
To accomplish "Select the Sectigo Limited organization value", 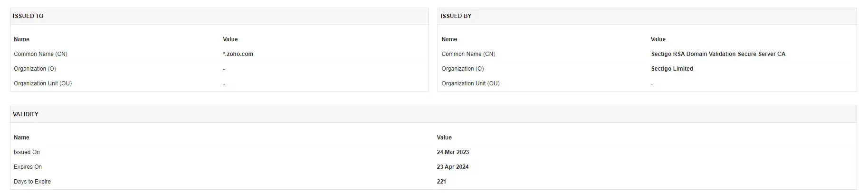I will pyautogui.click(x=672, y=69).
